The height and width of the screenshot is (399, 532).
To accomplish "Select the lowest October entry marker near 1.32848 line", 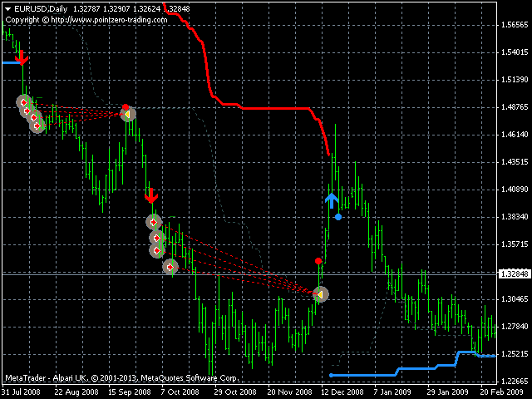I will tap(170, 267).
